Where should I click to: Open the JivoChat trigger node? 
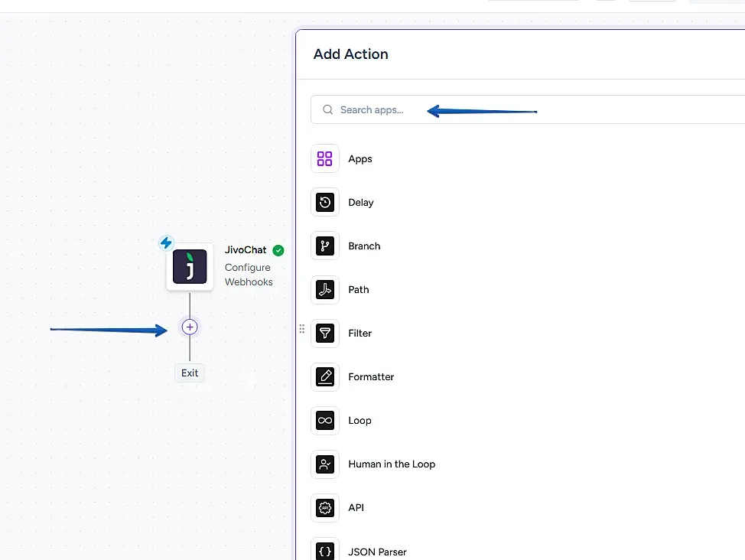pyautogui.click(x=190, y=267)
